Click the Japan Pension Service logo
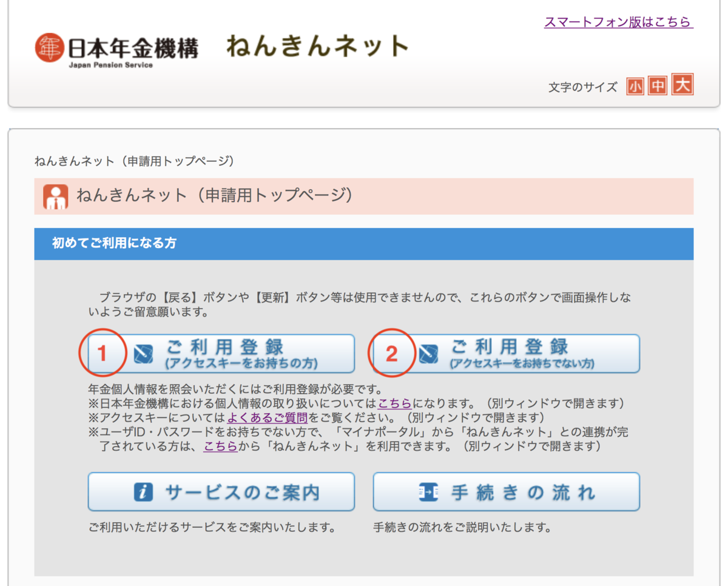 pyautogui.click(x=116, y=50)
